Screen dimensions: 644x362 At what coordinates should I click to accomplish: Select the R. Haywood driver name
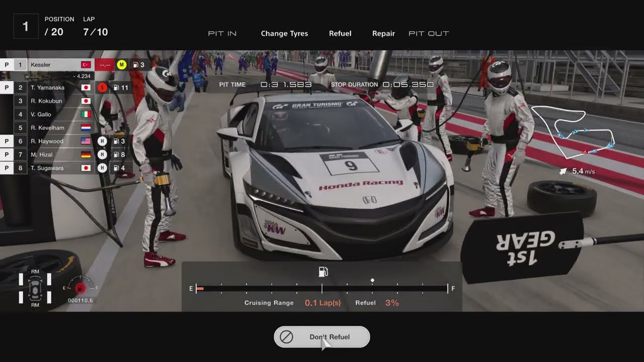pyautogui.click(x=47, y=141)
